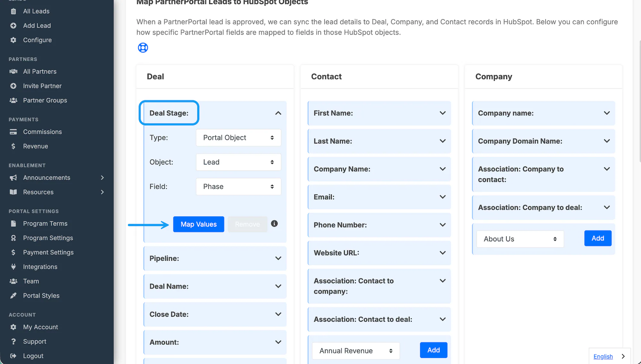Expand the Resources submenu arrow

tap(102, 192)
